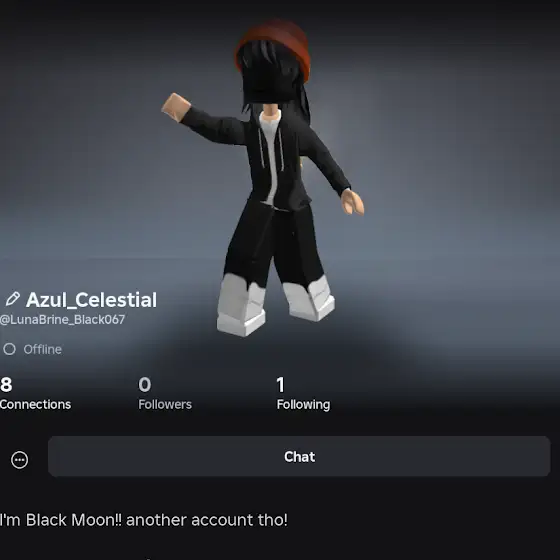This screenshot has width=560, height=560.
Task: Click the Followers label
Action: click(165, 405)
